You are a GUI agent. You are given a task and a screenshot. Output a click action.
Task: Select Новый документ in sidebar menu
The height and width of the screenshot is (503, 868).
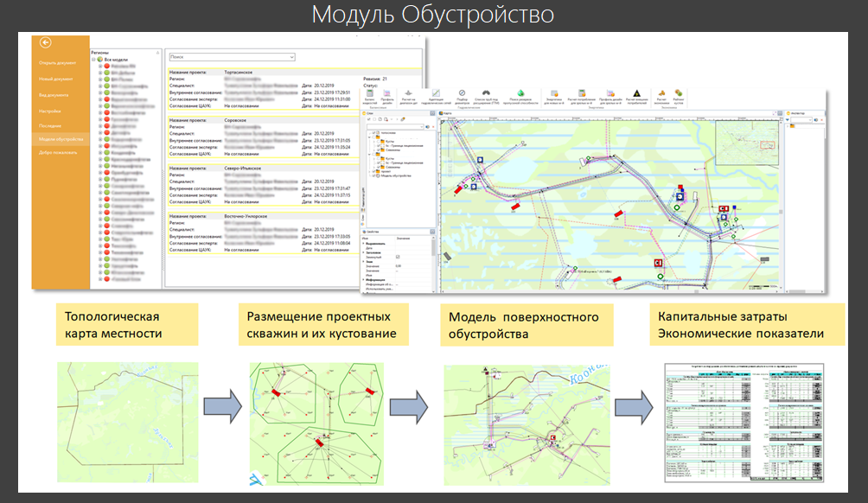pyautogui.click(x=56, y=80)
